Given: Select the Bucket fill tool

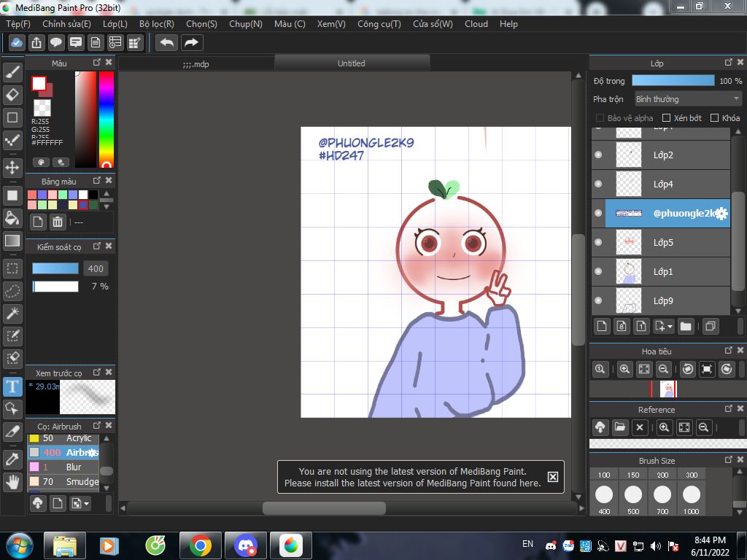Looking at the screenshot, I should [x=12, y=218].
